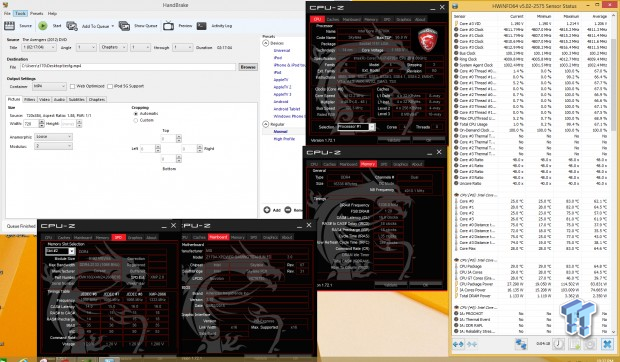Image resolution: width=620 pixels, height=362 pixels.
Task: Collapse the Devices presets group
Action: 266,43
